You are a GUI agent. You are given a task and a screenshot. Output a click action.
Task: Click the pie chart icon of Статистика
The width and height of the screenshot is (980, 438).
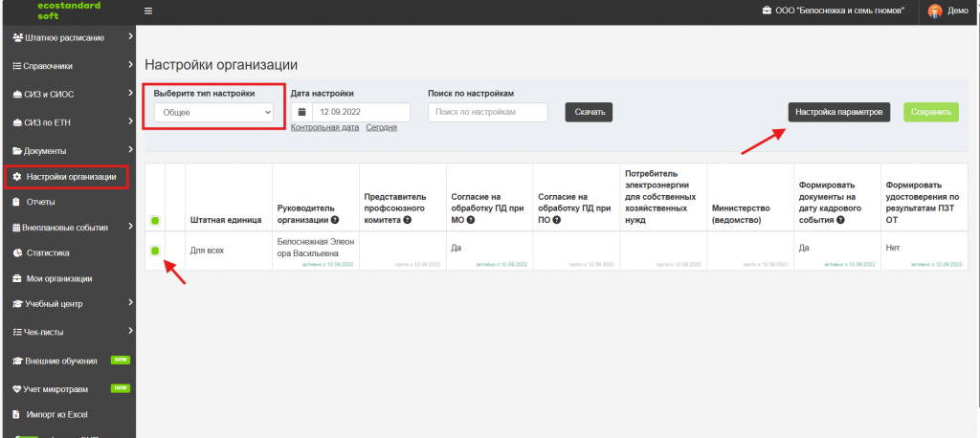[17, 253]
